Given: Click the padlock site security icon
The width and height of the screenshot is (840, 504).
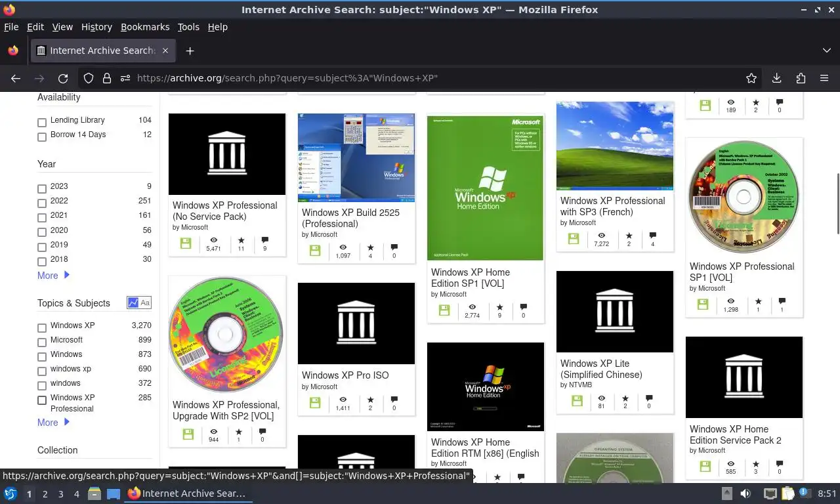Looking at the screenshot, I should [x=107, y=78].
